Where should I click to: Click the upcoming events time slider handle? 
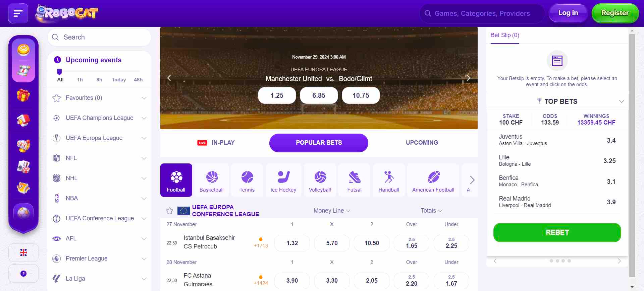[59, 72]
